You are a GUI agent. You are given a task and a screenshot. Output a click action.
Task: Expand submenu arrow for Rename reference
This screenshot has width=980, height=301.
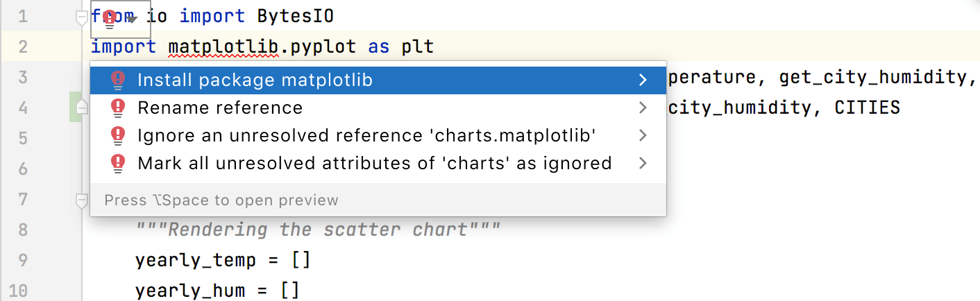point(643,108)
